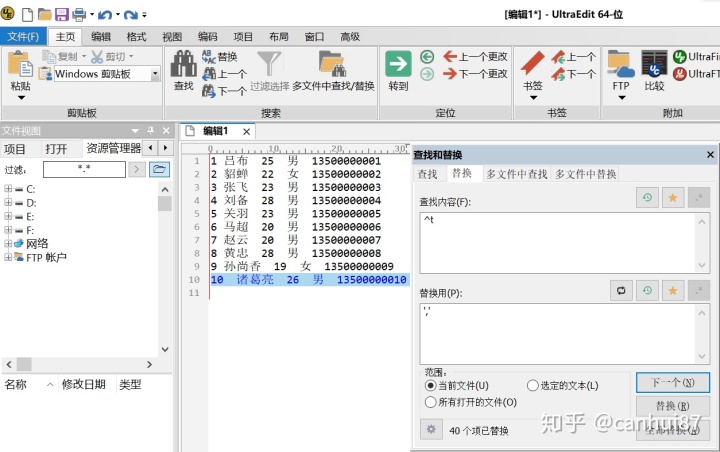The height and width of the screenshot is (452, 720).
Task: Open the 文件(F) menu
Action: pos(23,36)
